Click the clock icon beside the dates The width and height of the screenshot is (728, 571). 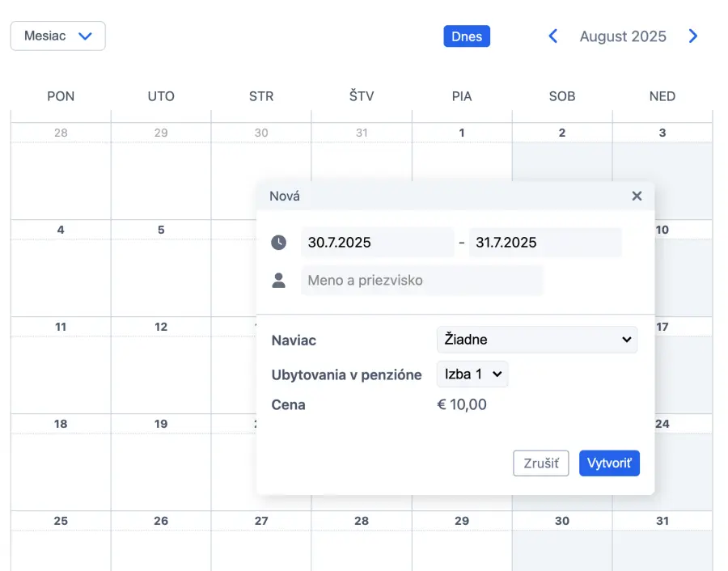point(278,243)
